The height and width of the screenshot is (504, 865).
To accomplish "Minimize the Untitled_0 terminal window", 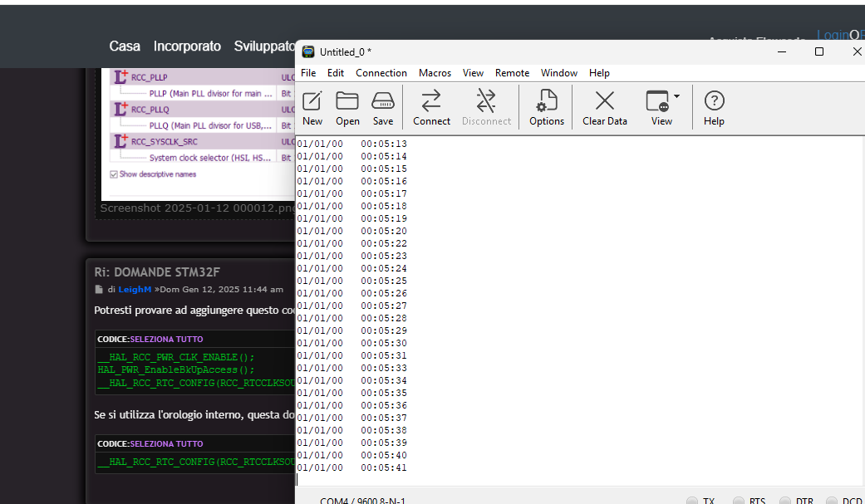I will click(x=782, y=51).
